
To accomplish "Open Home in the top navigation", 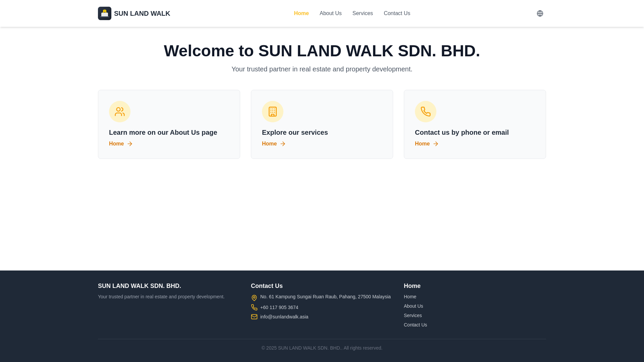I will coord(301,13).
